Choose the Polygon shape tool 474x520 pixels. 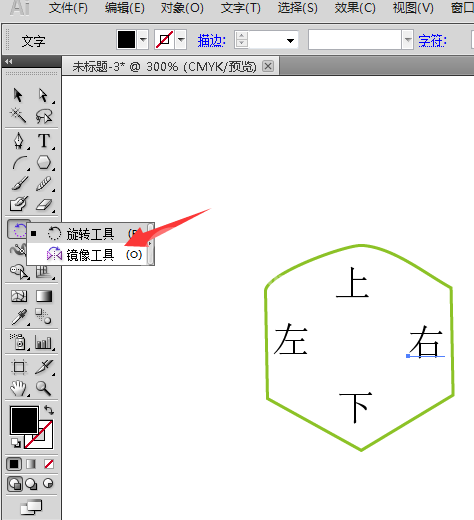pos(44,162)
